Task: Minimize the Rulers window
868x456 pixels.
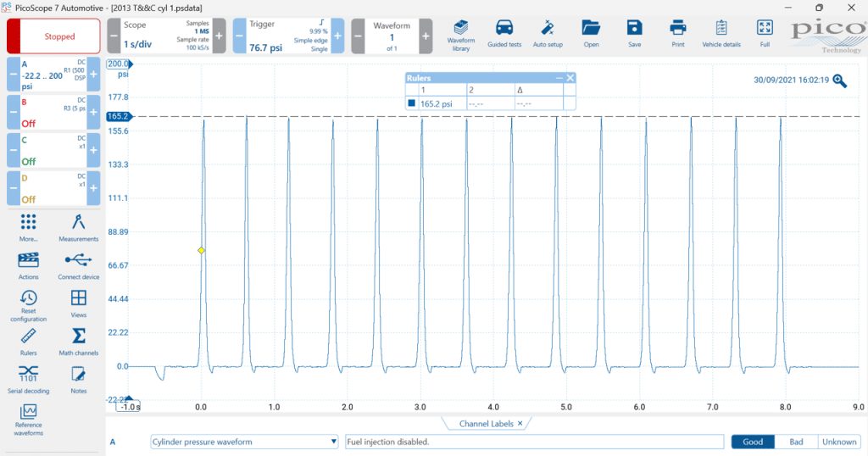Action: tap(559, 78)
